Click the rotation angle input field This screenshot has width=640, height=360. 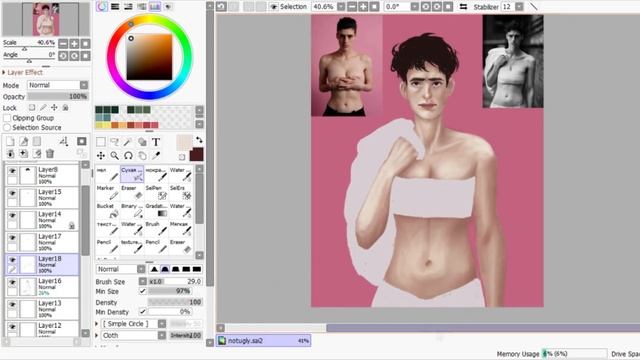pyautogui.click(x=397, y=7)
